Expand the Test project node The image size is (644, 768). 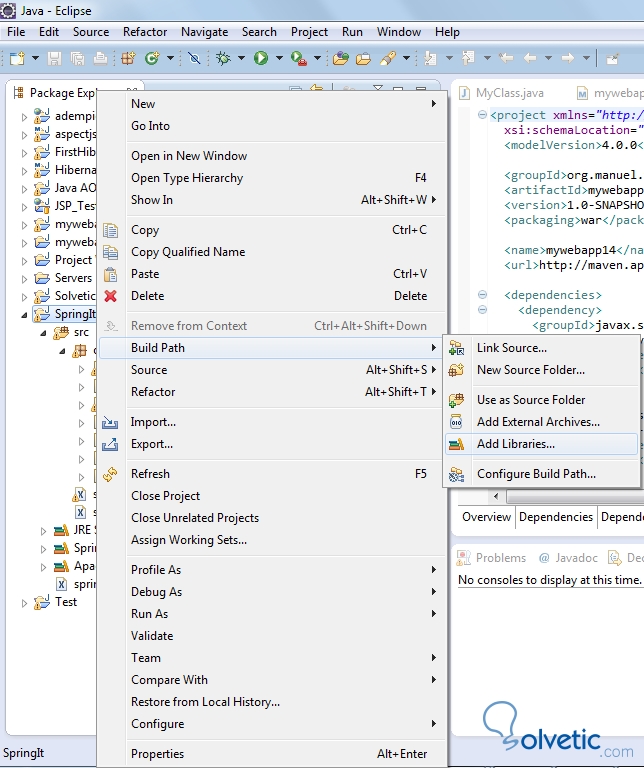coord(24,603)
